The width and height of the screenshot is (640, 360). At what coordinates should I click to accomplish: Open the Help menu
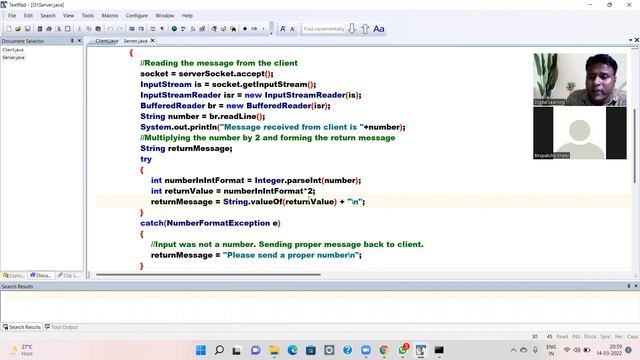point(187,16)
